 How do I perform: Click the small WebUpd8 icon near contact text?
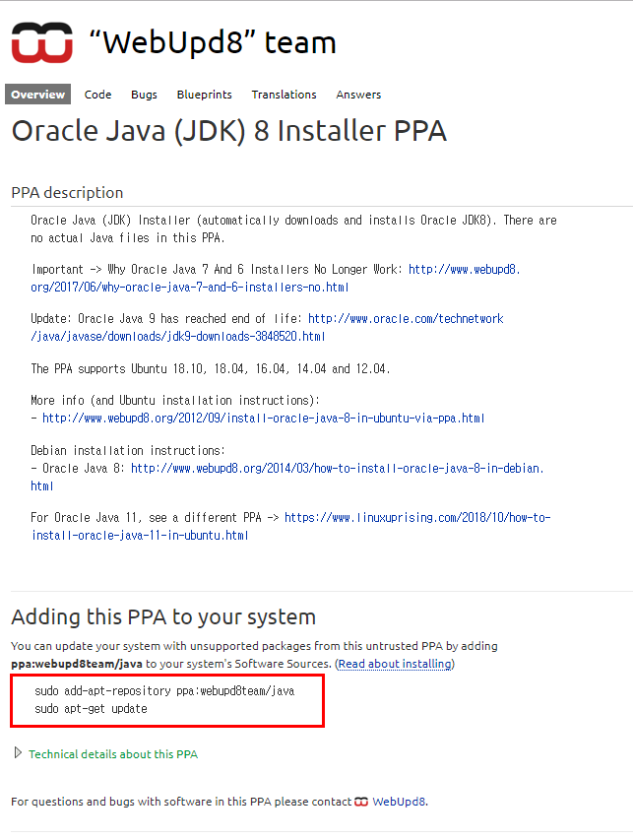[361, 802]
